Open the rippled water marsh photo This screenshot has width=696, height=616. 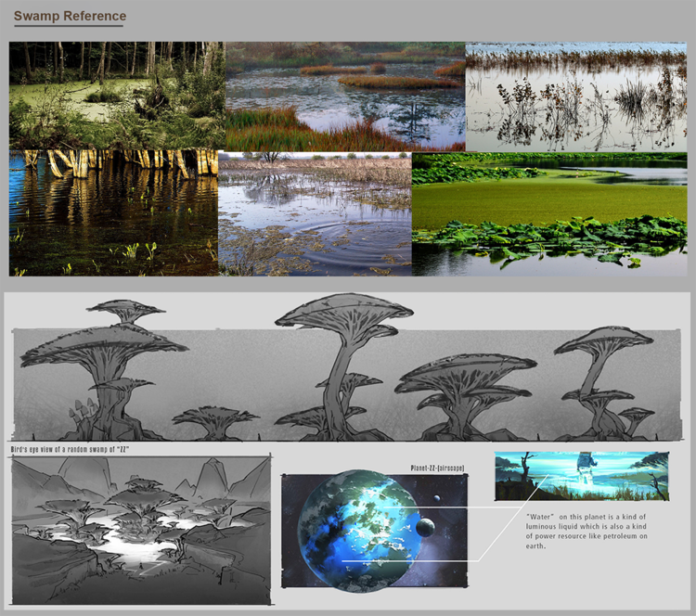[315, 214]
